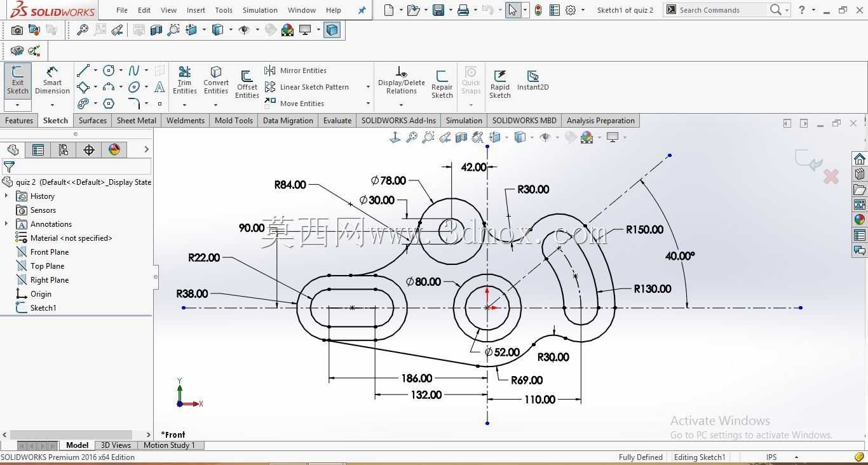Open the Linear Sketch Pattern dropdown arrow
Screen dimensions: 868x465
368,87
